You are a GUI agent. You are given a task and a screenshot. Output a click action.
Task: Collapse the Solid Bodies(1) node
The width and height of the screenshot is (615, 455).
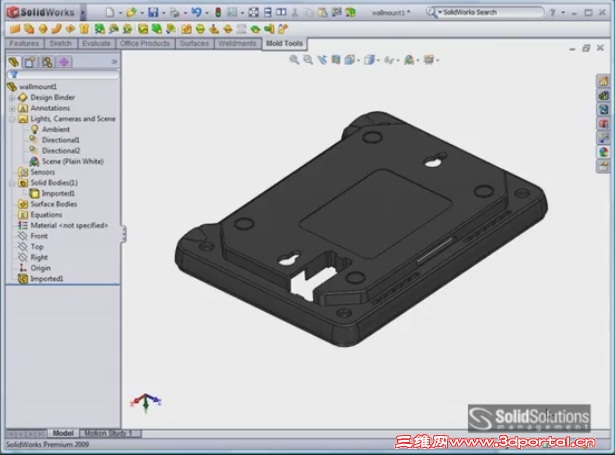click(x=12, y=183)
